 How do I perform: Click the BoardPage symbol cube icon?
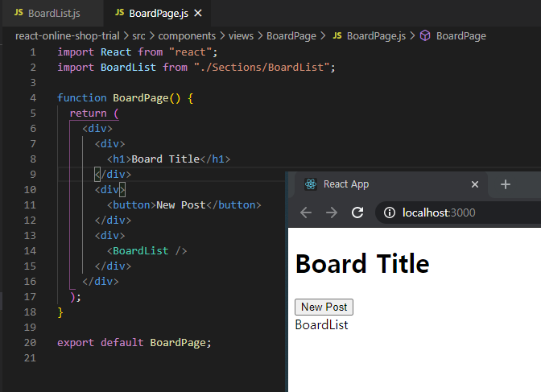[425, 35]
